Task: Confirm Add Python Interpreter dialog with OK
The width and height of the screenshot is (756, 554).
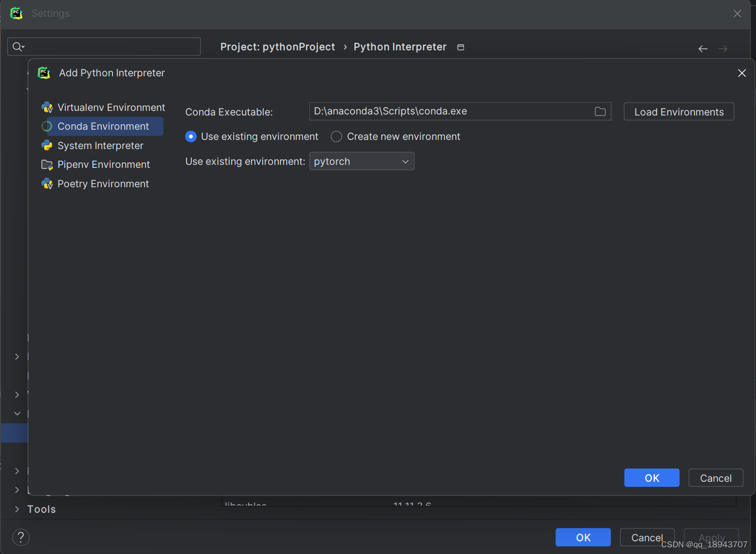Action: pos(652,478)
